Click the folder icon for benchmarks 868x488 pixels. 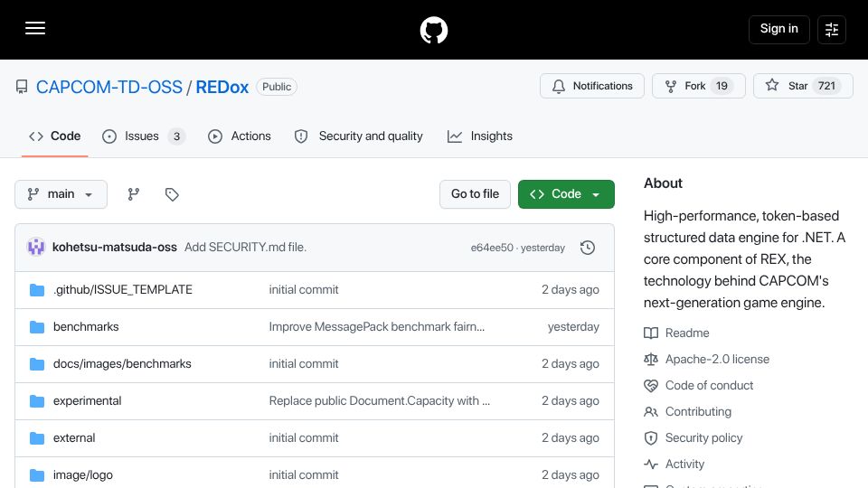tap(37, 327)
